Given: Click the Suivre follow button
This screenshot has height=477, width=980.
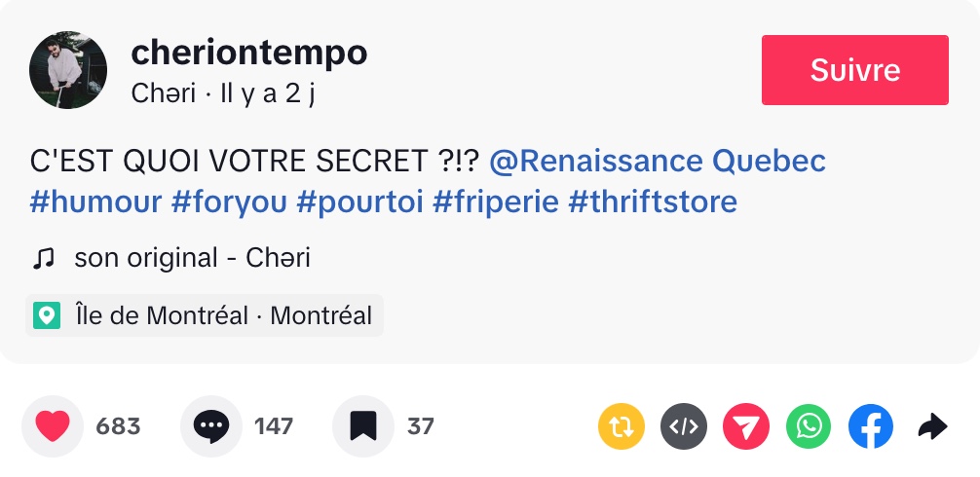Looking at the screenshot, I should pos(854,70).
